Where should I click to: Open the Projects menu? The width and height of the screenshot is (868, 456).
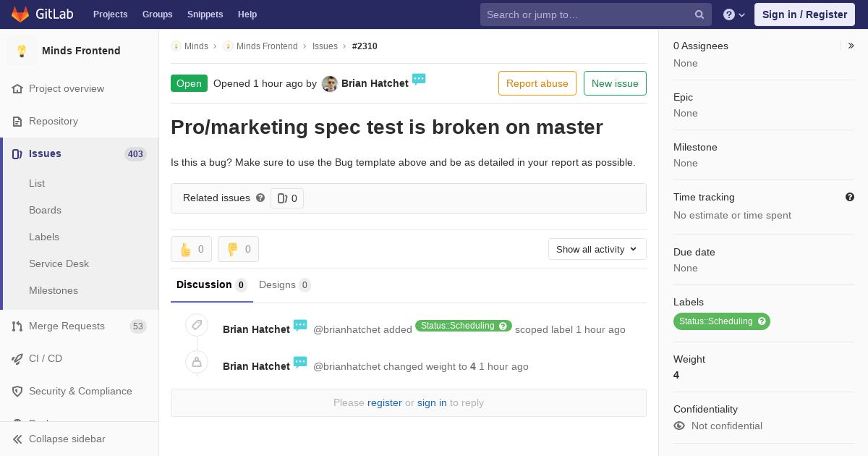[111, 14]
